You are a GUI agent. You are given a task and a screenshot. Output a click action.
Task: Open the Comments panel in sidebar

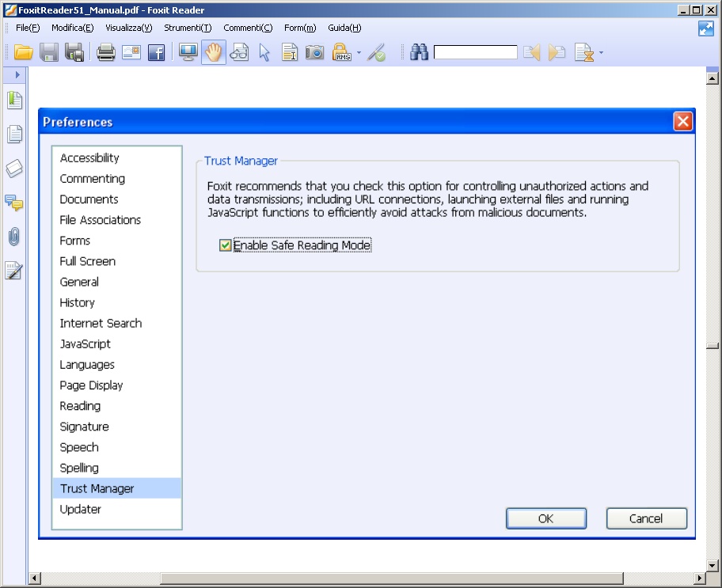(x=14, y=203)
